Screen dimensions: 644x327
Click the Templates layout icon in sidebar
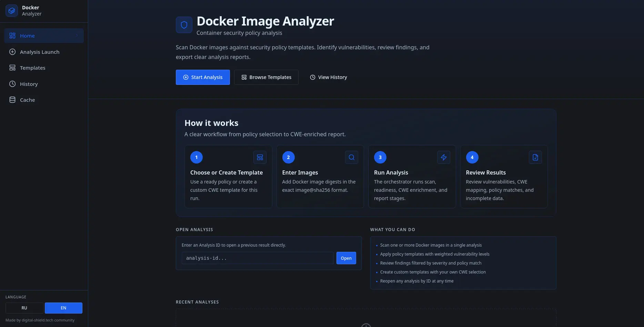coord(12,68)
